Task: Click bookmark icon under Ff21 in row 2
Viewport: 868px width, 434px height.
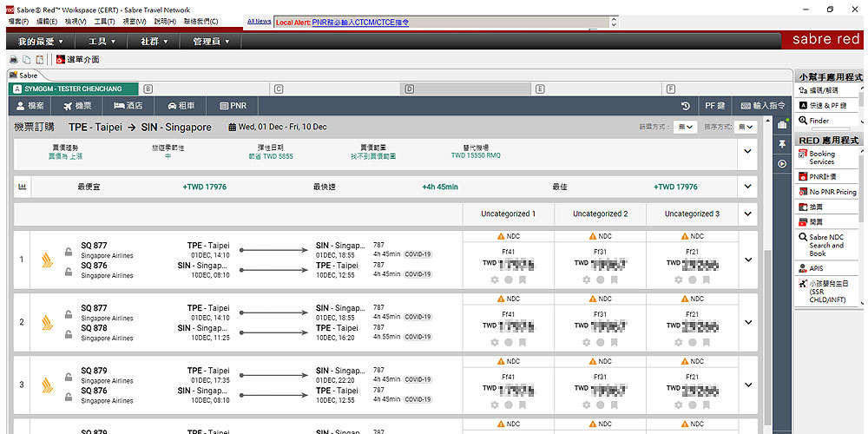Action: tap(706, 343)
